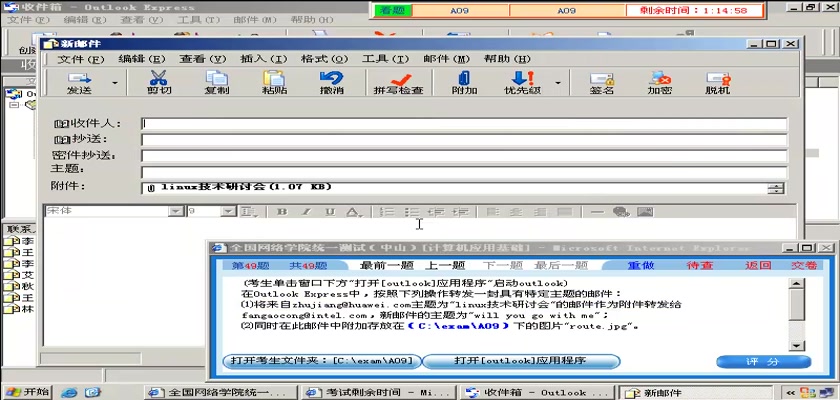
Task: Click the create hyperlink icon
Action: pyautogui.click(x=621, y=212)
